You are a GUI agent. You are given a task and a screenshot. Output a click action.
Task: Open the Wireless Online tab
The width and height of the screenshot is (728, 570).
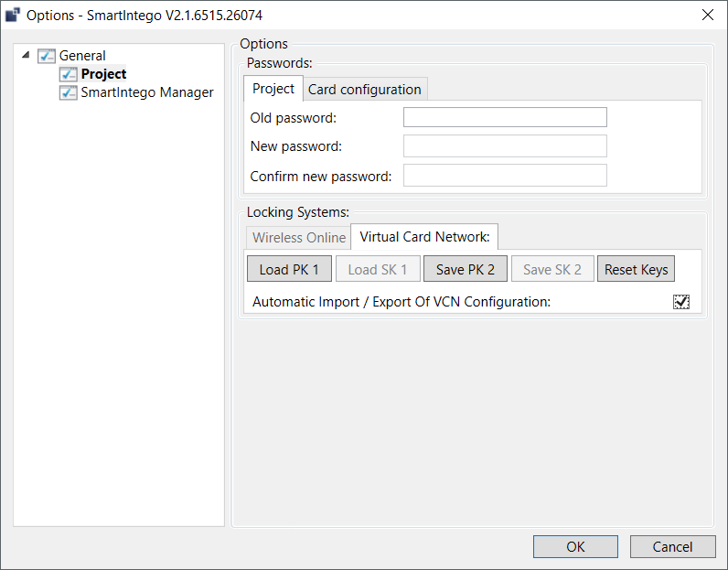pos(299,238)
